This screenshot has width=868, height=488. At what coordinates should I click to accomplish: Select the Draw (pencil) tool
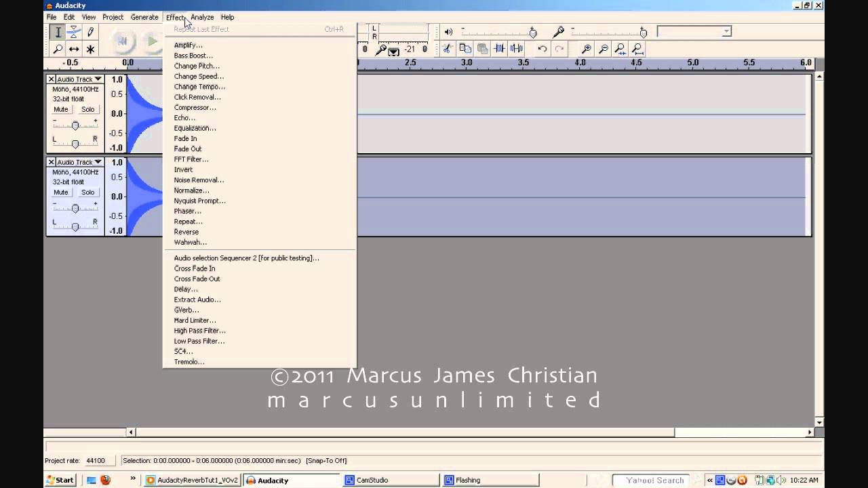90,32
